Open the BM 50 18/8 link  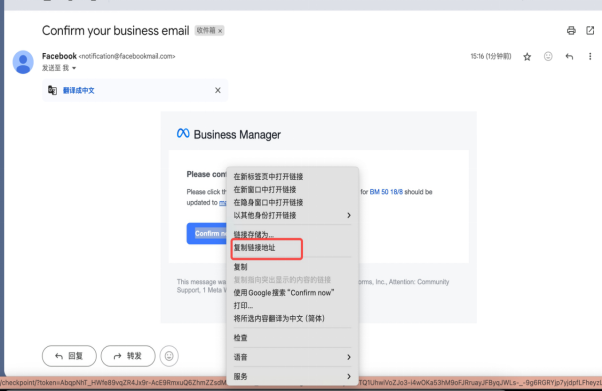click(386, 192)
